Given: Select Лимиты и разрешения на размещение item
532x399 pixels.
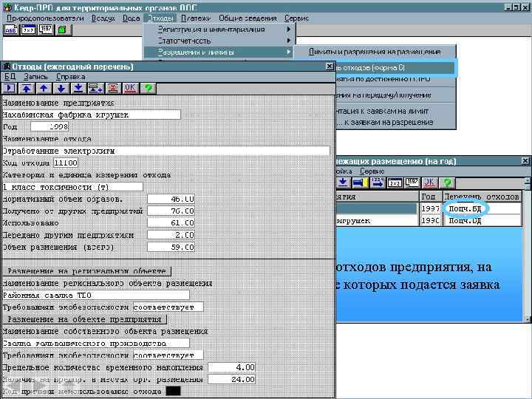Looking at the screenshot, I should [375, 52].
